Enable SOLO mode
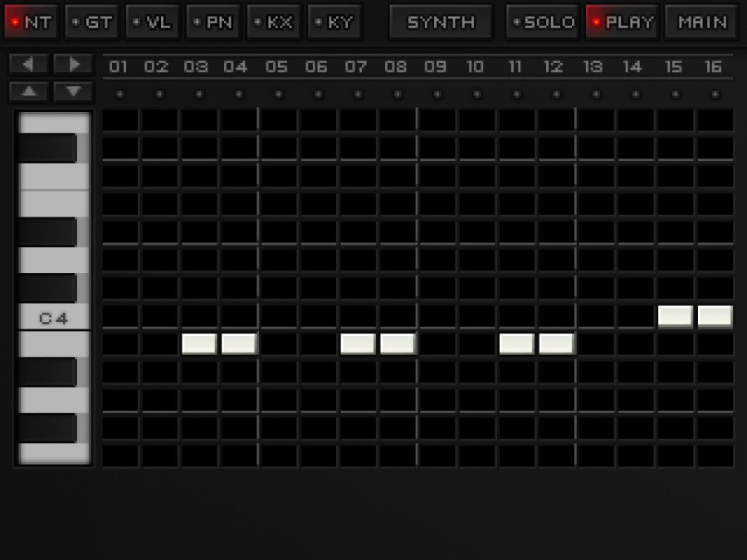This screenshot has width=747, height=560. 542,22
